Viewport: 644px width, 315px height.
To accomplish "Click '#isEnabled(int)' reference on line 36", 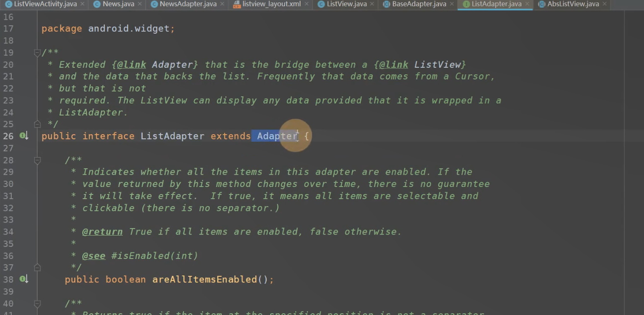I will 154,256.
